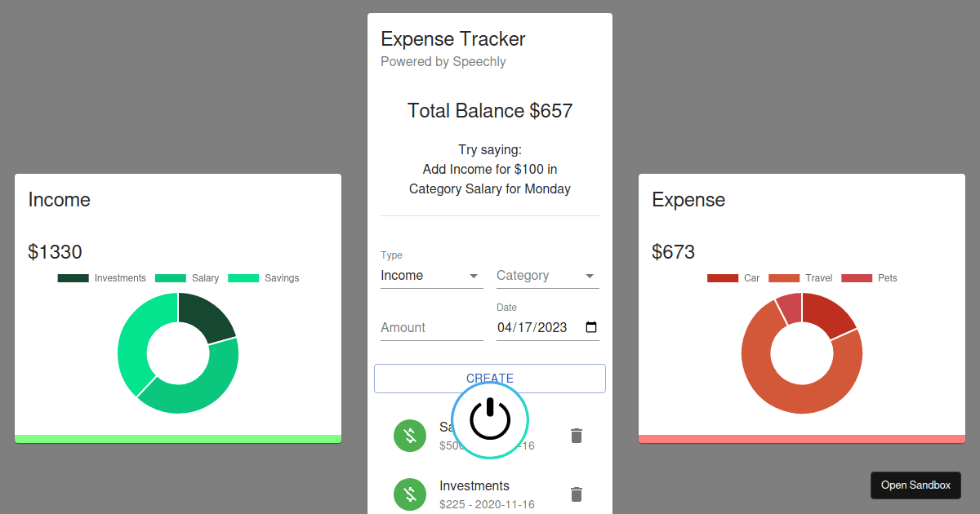This screenshot has height=514, width=980.
Task: Select the Investments list item text
Action: 474,486
